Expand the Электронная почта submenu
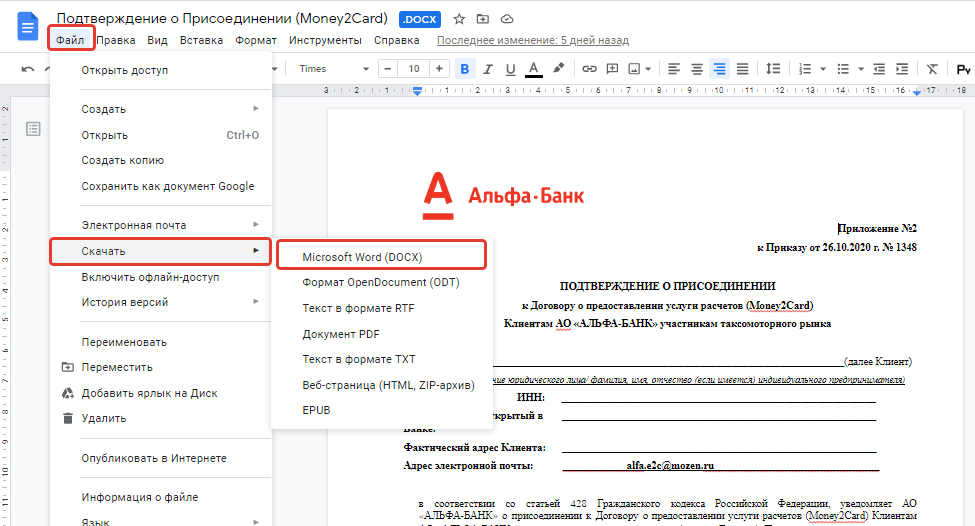Viewport: 975px width, 526px height. click(x=160, y=225)
